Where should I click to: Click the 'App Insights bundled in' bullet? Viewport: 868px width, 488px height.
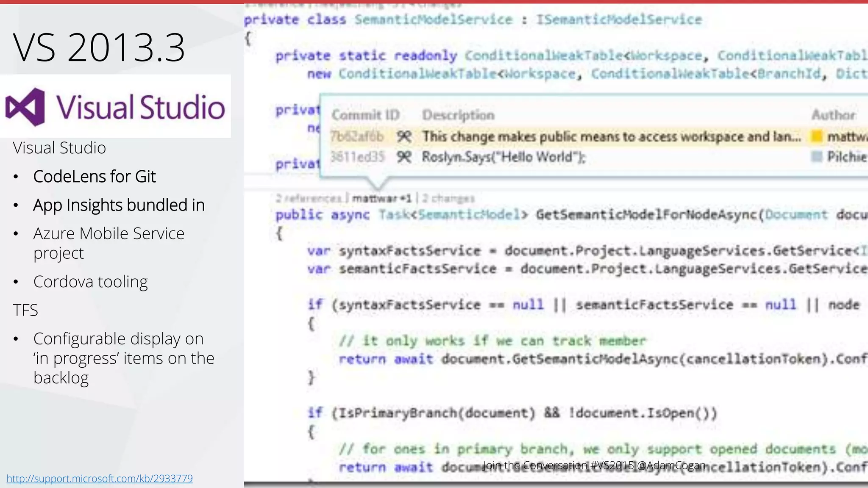(119, 205)
